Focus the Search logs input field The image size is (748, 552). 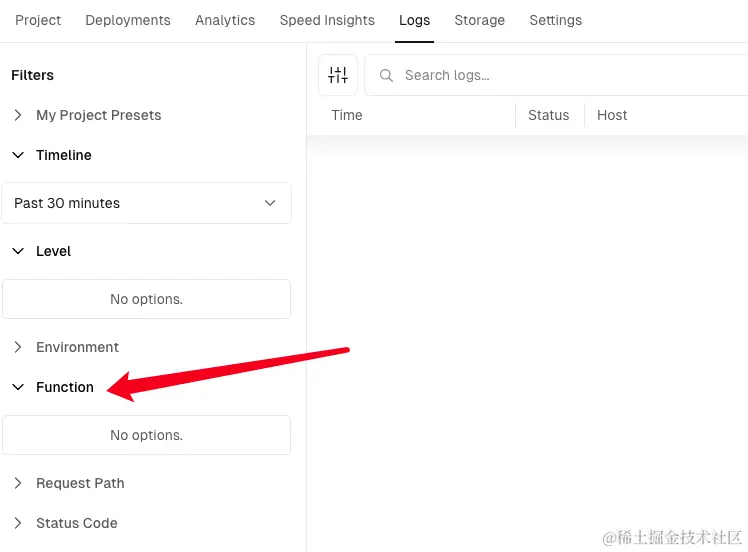[x=560, y=75]
